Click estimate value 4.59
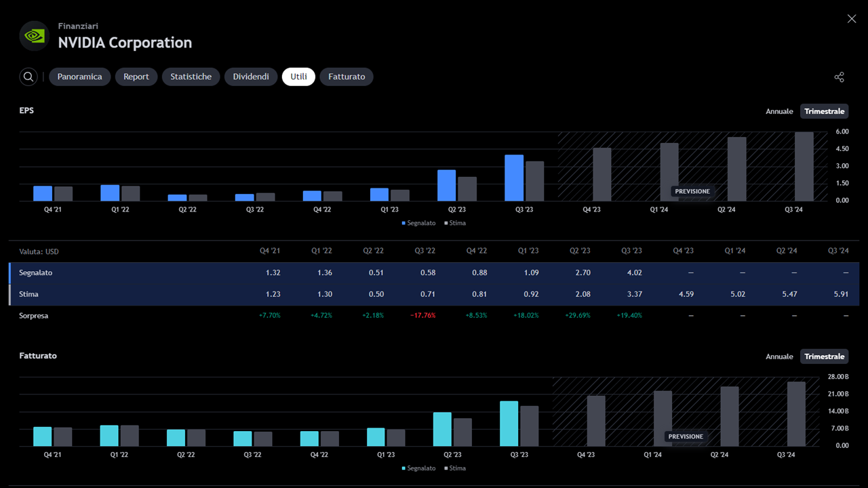 coord(686,294)
